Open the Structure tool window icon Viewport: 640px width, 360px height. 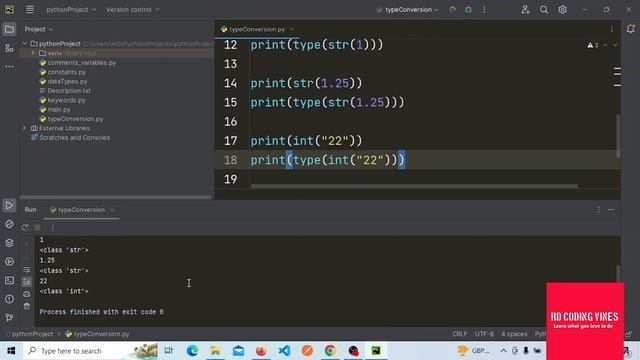point(9,48)
